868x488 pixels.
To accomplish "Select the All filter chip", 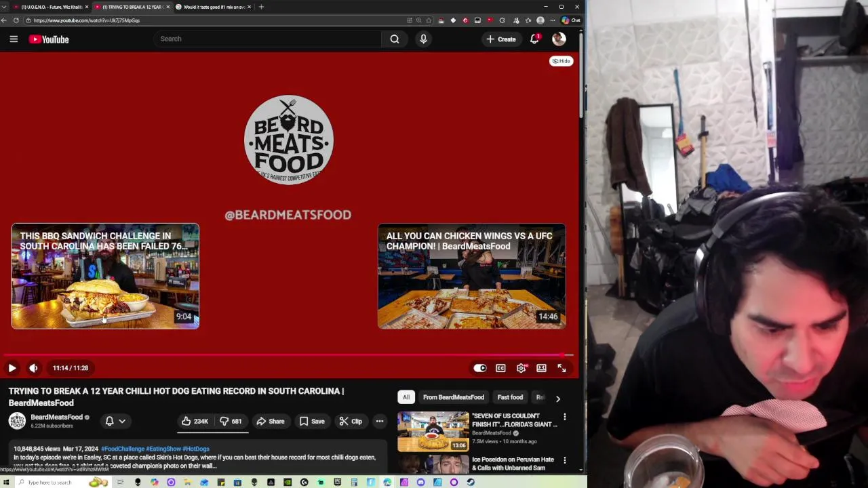I will (x=406, y=397).
